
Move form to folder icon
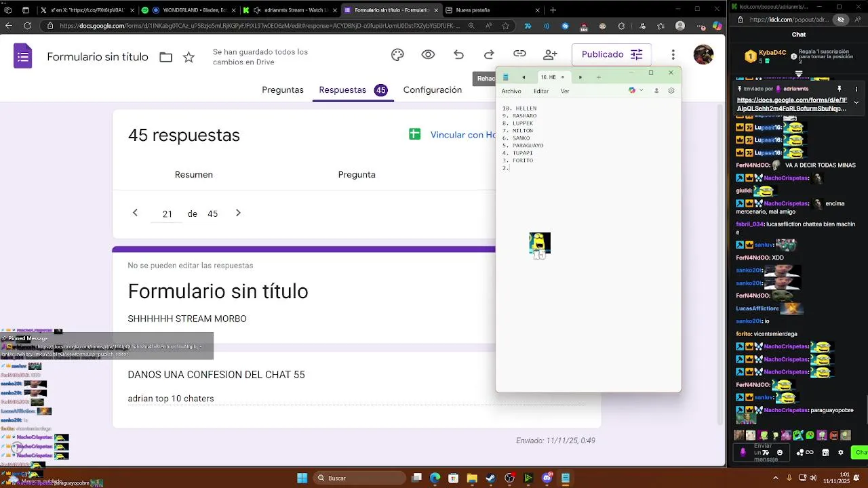[x=165, y=57]
